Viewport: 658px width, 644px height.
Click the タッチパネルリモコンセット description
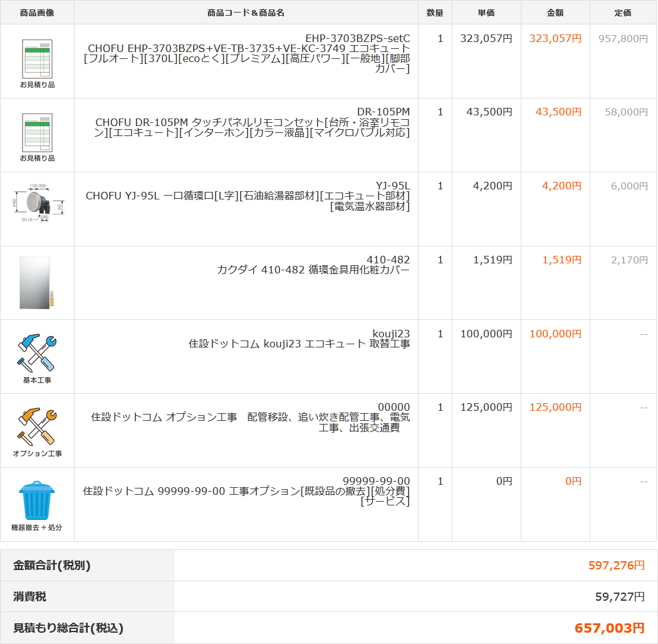pyautogui.click(x=251, y=127)
